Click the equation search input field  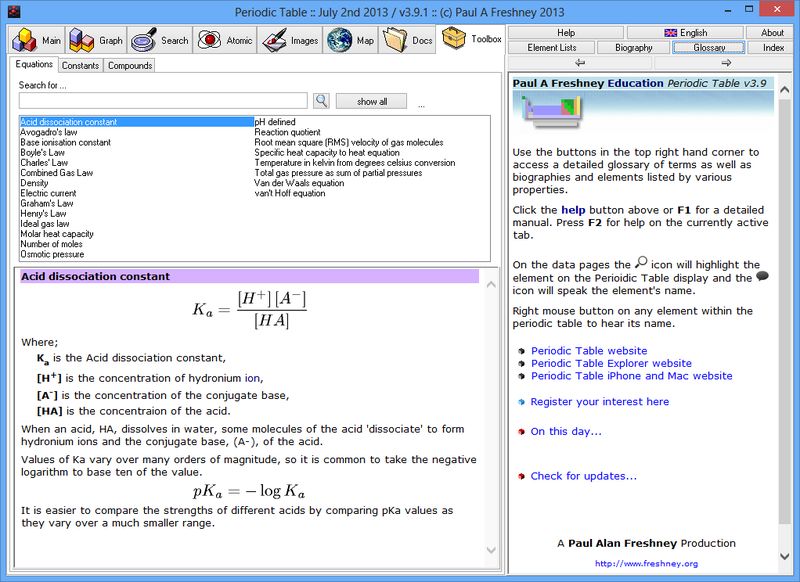point(163,100)
